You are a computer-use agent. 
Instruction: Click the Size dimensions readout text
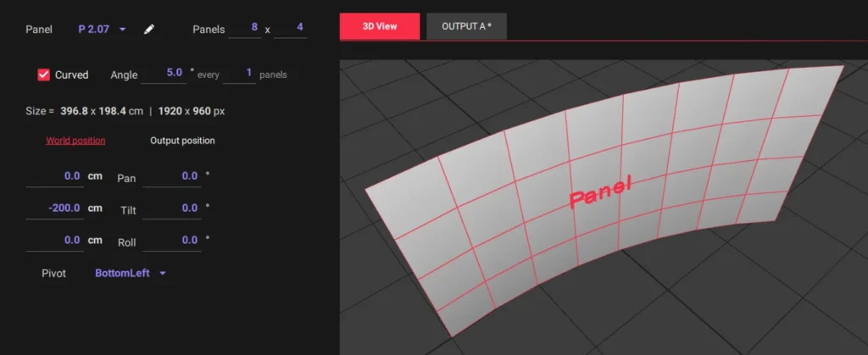tap(126, 111)
